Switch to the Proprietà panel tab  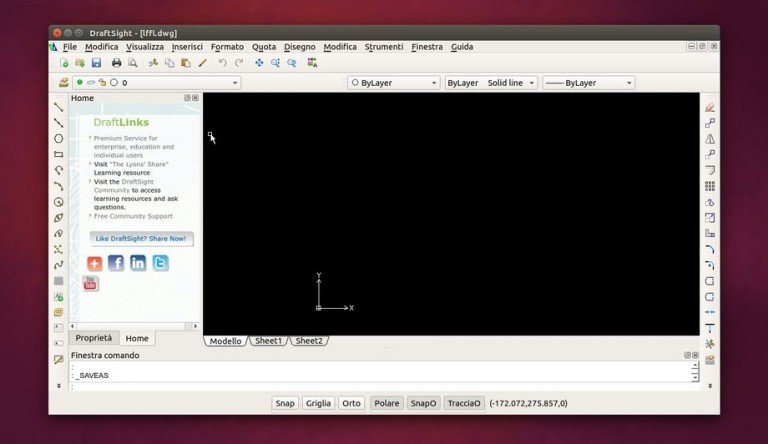(95, 338)
